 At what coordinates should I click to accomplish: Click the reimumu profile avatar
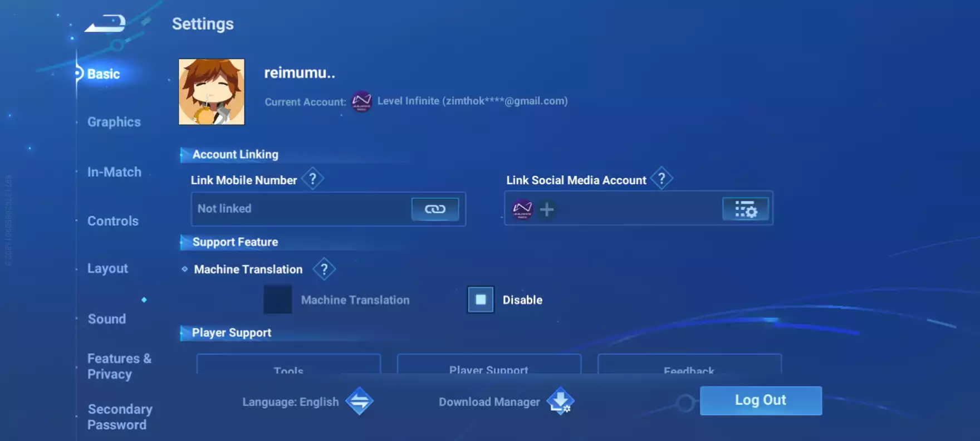(212, 92)
